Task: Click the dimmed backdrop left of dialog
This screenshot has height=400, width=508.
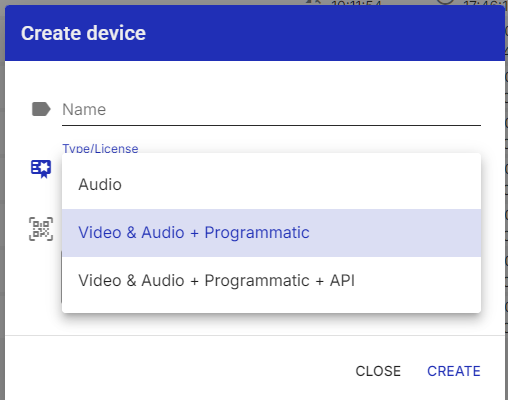Action: point(2,200)
